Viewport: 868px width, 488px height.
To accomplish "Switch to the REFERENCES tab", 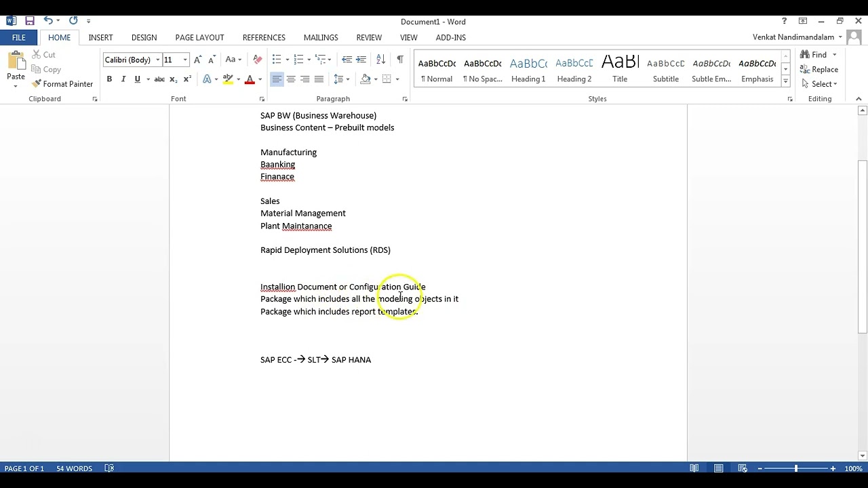I will (x=264, y=37).
